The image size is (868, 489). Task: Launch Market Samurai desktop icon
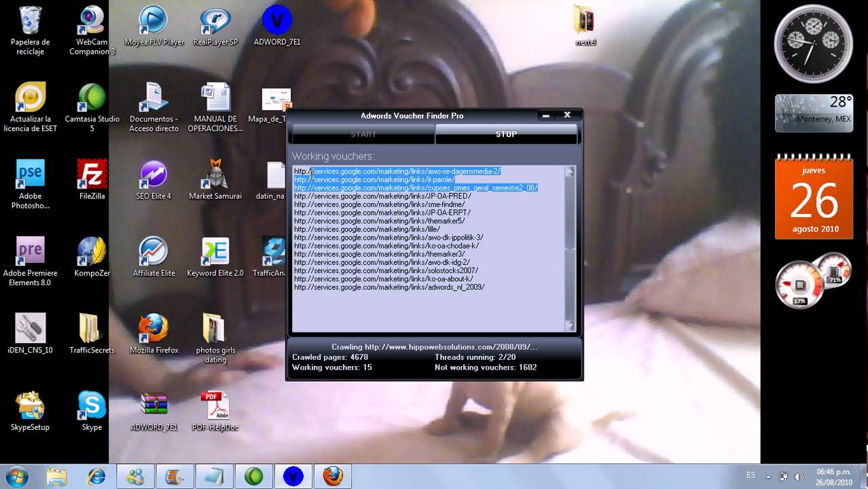(x=215, y=180)
